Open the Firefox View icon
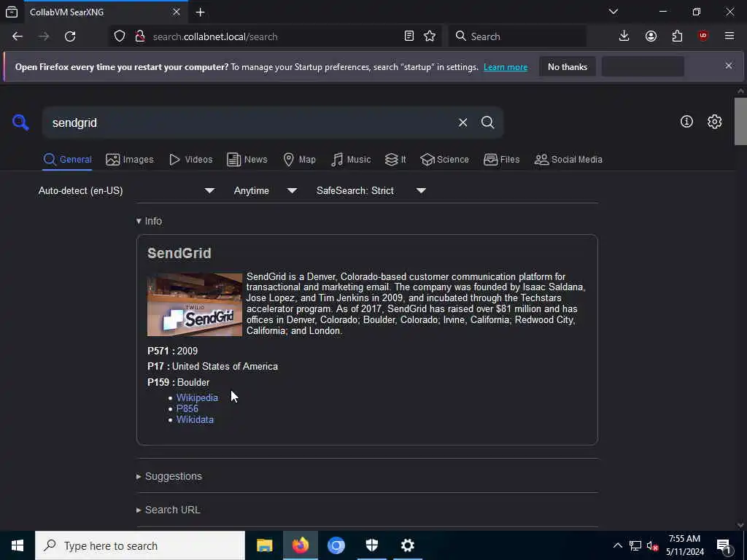747x560 pixels. (12, 12)
